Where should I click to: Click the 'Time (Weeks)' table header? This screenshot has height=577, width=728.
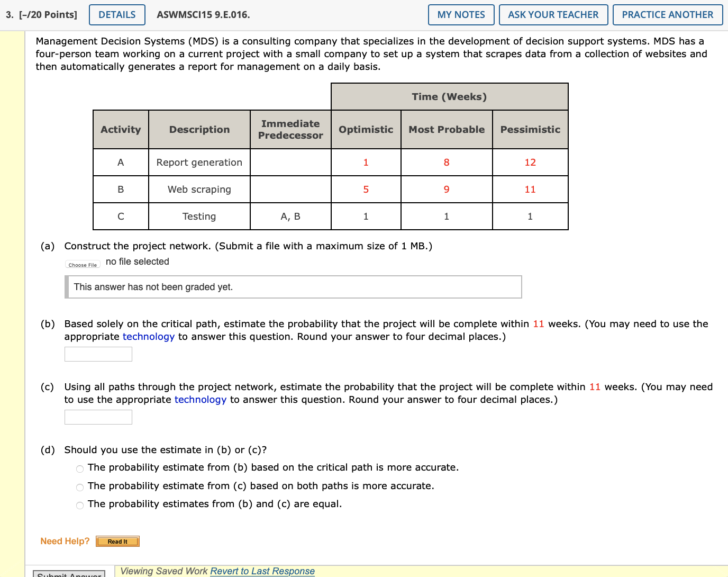click(x=450, y=97)
